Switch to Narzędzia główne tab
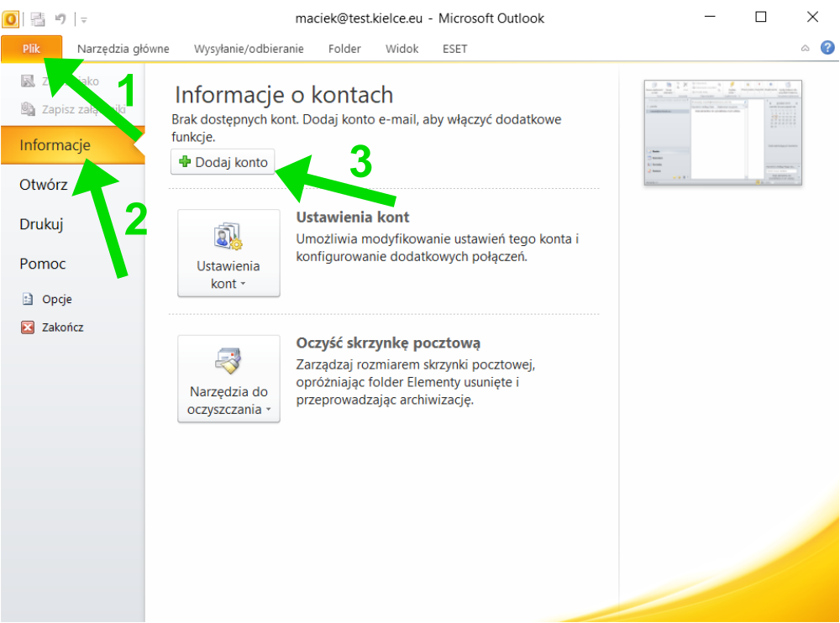Image resolution: width=840 pixels, height=623 pixels. pyautogui.click(x=123, y=49)
